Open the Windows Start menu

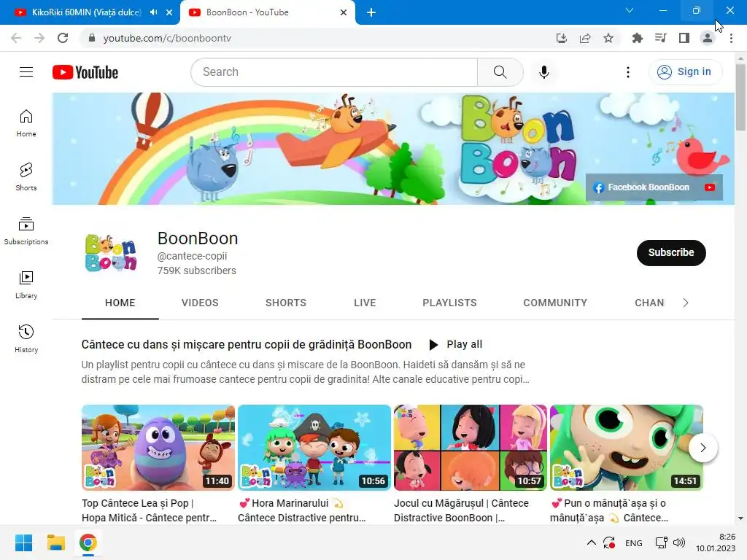[x=24, y=542]
